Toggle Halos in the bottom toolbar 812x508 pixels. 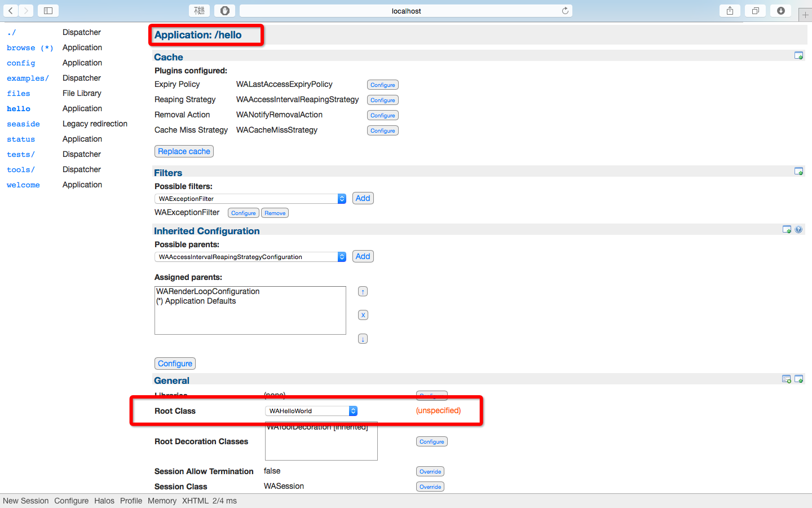coord(104,501)
